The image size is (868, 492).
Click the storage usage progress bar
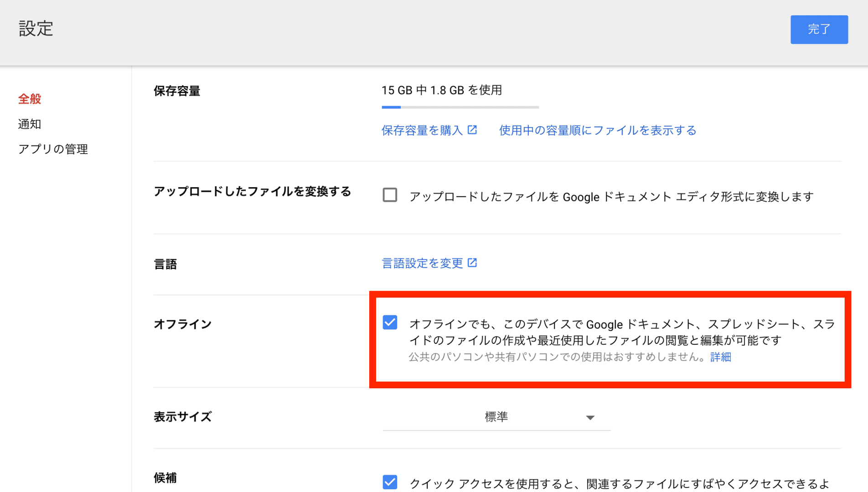coord(460,107)
